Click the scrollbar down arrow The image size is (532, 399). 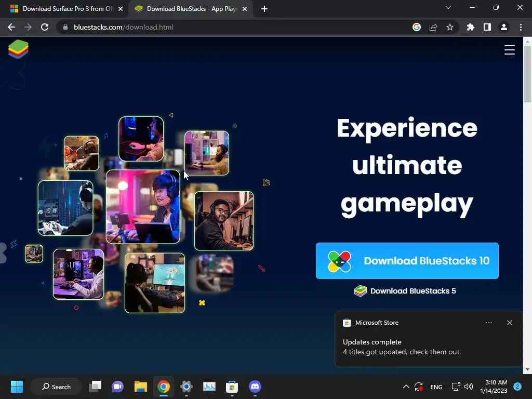(x=527, y=369)
